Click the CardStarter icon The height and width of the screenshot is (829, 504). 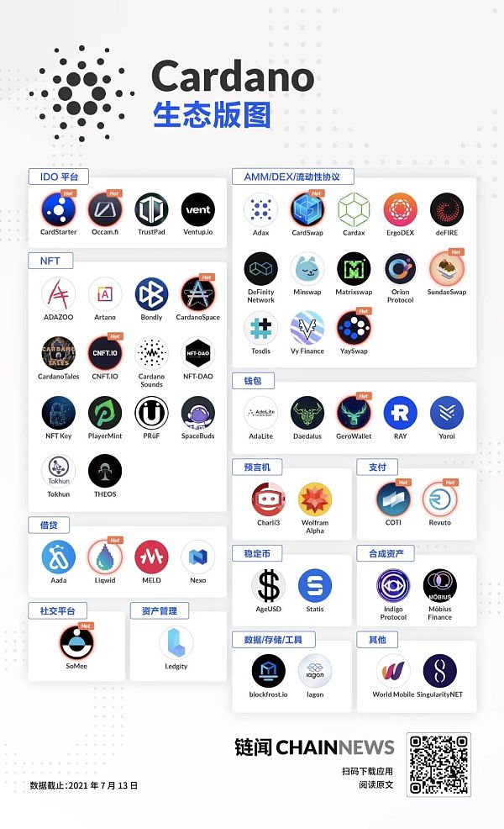click(59, 210)
